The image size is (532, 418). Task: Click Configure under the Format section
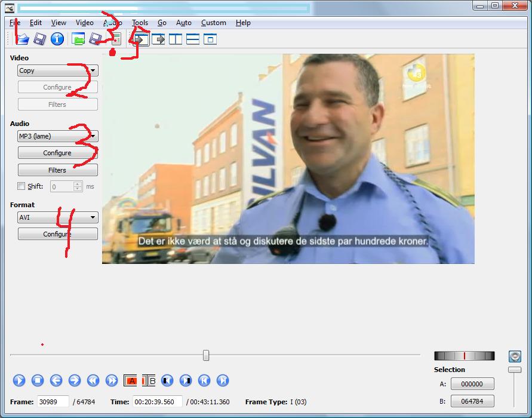click(x=58, y=233)
